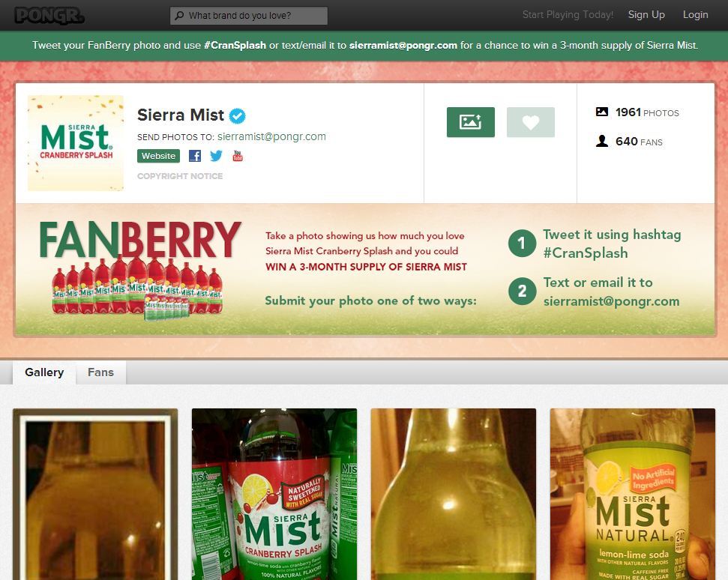The height and width of the screenshot is (580, 728).
Task: Visit the brand Website button
Action: [158, 156]
